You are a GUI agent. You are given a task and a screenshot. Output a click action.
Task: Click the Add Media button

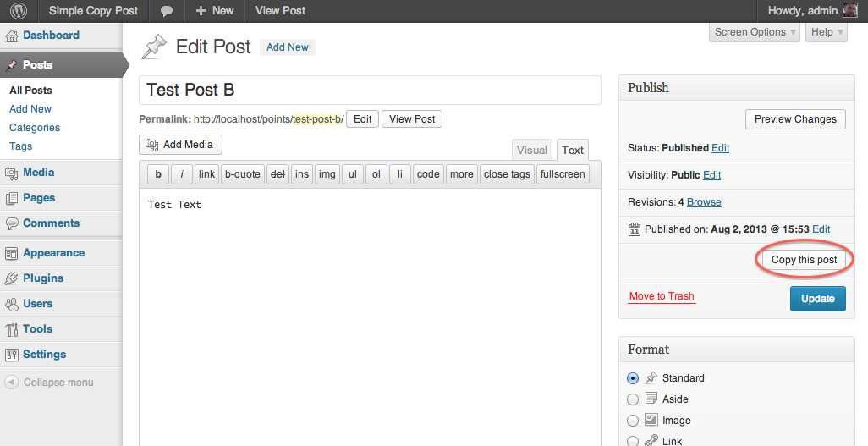(x=180, y=145)
